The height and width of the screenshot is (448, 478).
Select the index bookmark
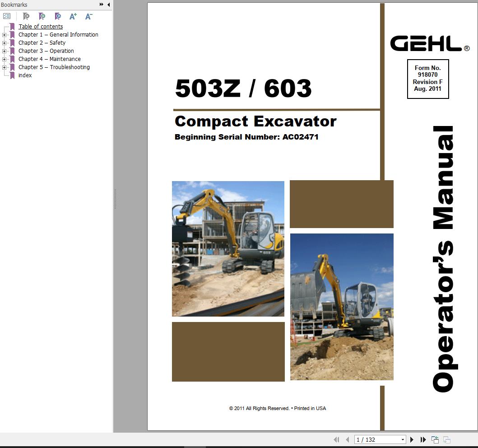point(25,75)
